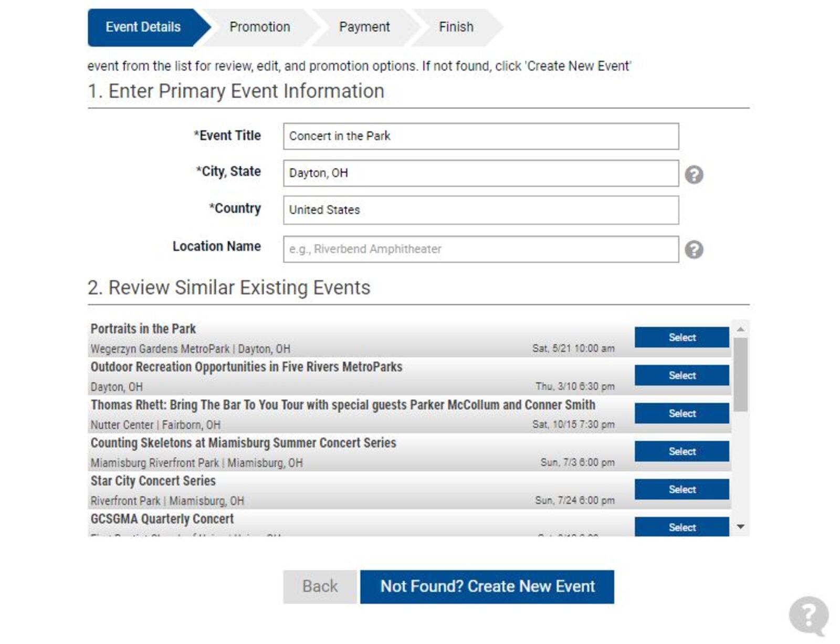Select the Thomas Rhett tour event

coord(681,413)
